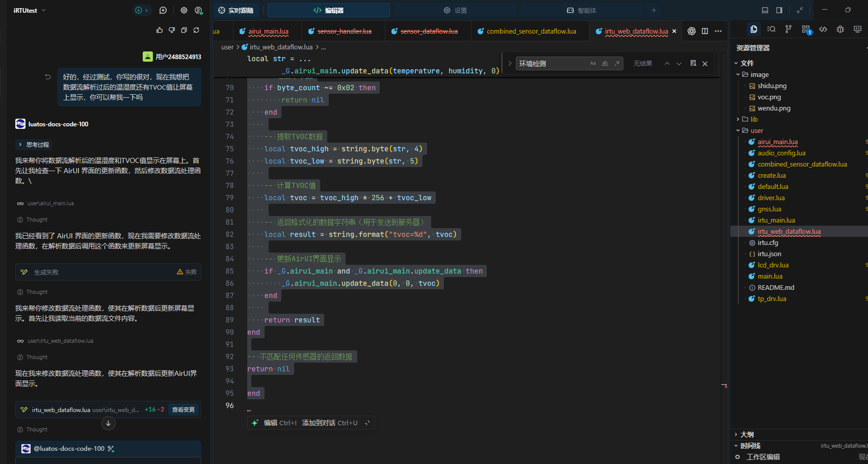
Task: Toggle match case in find box
Action: click(593, 64)
